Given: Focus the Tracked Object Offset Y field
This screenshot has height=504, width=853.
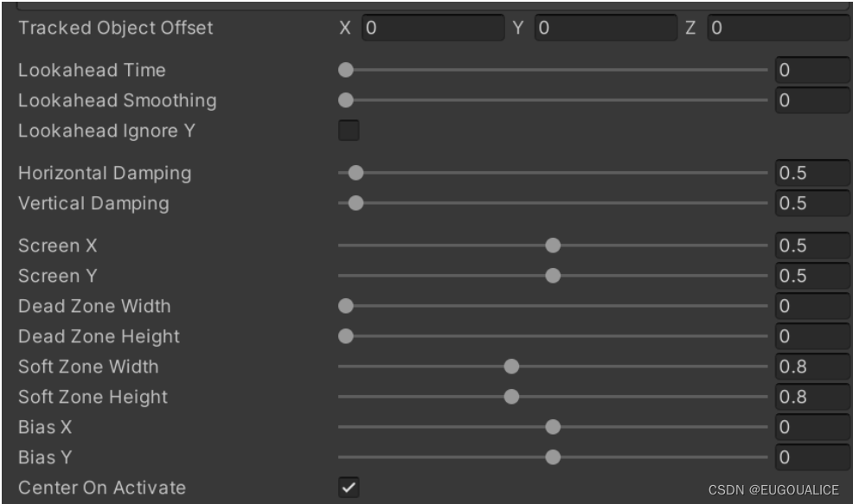Looking at the screenshot, I should click(x=605, y=28).
